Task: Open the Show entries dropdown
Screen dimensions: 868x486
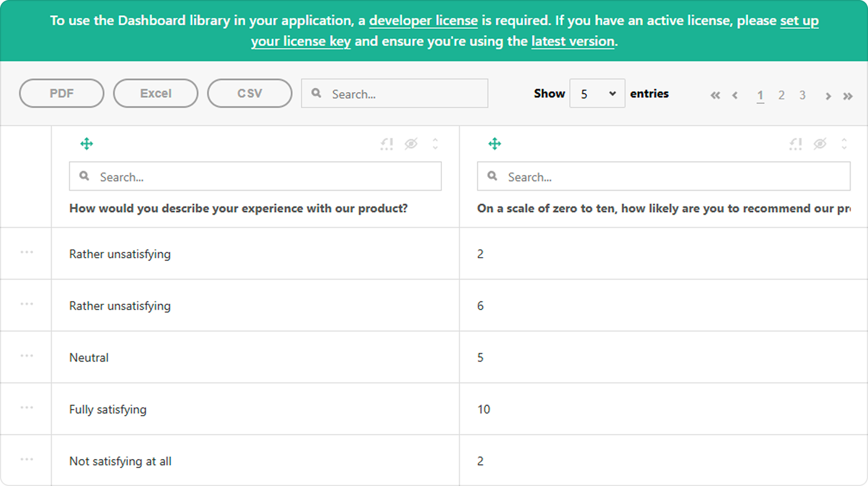Action: (597, 93)
